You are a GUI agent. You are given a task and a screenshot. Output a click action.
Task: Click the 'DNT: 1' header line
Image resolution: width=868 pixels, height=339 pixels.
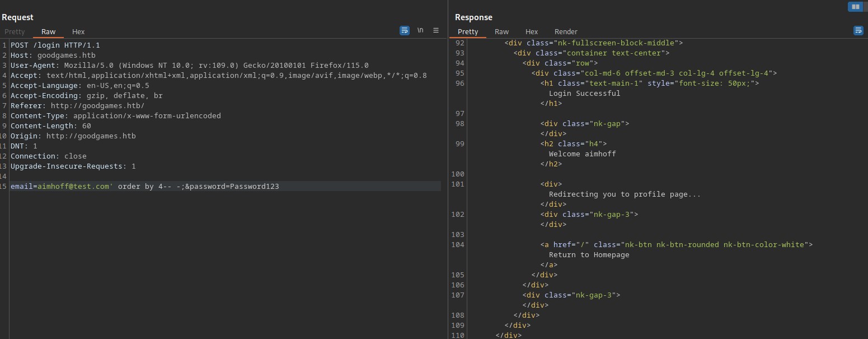point(24,146)
